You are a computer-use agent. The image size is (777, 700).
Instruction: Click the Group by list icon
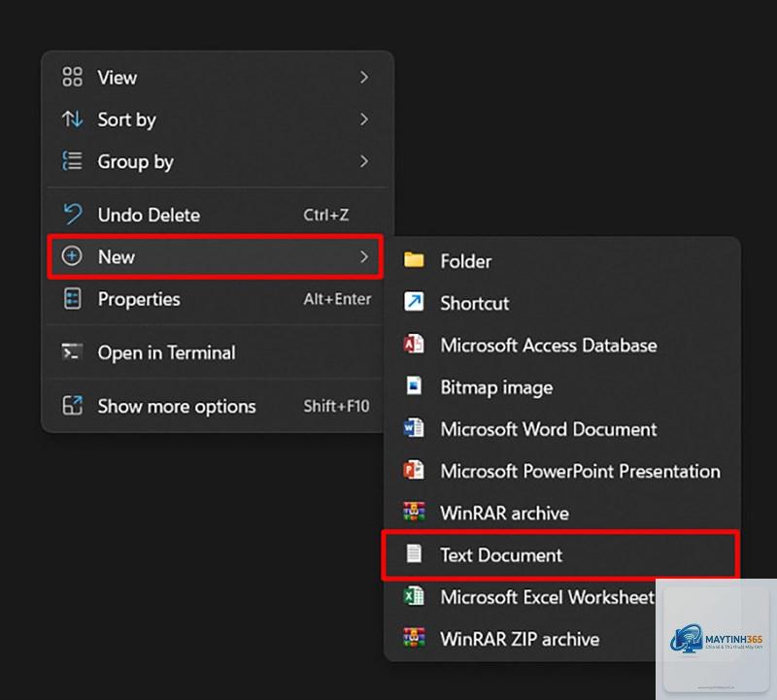pyautogui.click(x=72, y=161)
